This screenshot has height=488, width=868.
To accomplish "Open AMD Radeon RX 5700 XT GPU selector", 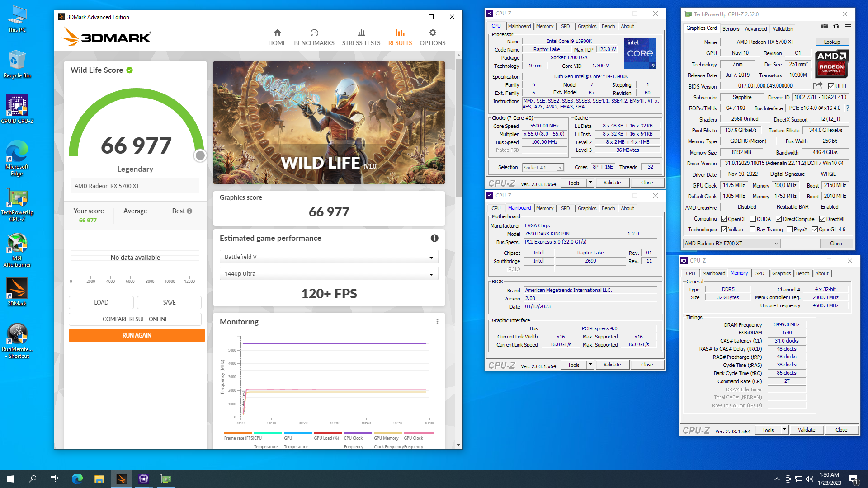I will [x=731, y=243].
